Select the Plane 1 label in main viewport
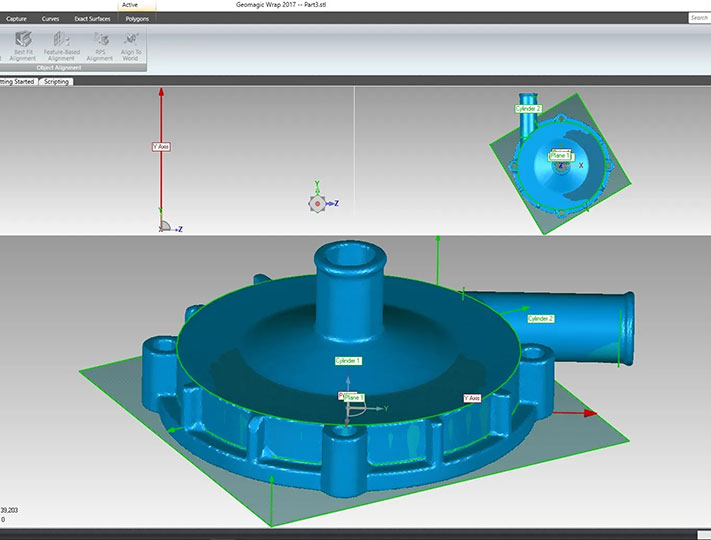Screen dimensions: 711x540 [354, 397]
